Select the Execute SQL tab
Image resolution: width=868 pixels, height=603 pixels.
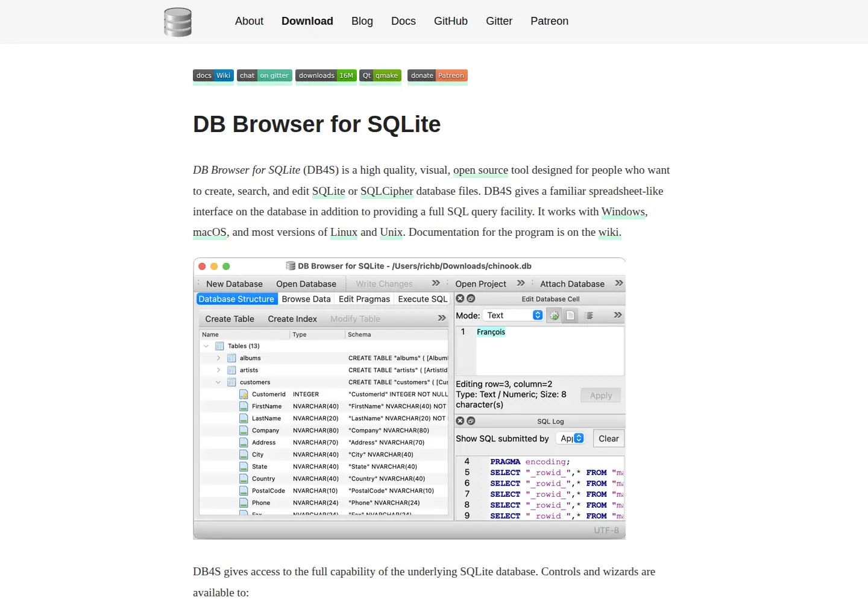[x=423, y=299]
